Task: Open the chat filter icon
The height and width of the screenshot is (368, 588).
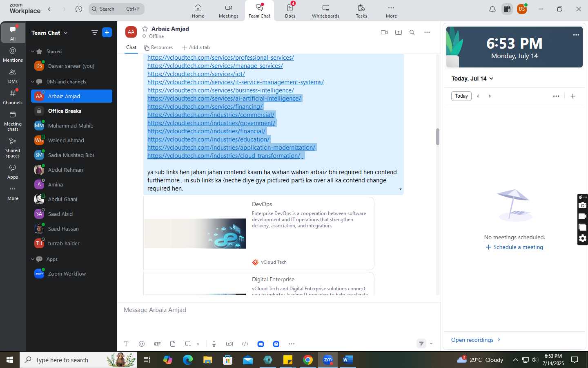Action: (94, 32)
